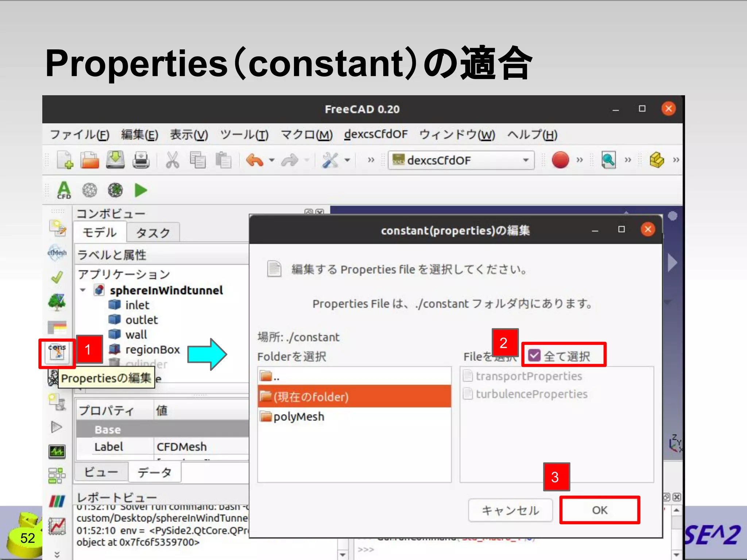
Task: Click the green play solver icon
Action: coord(141,190)
